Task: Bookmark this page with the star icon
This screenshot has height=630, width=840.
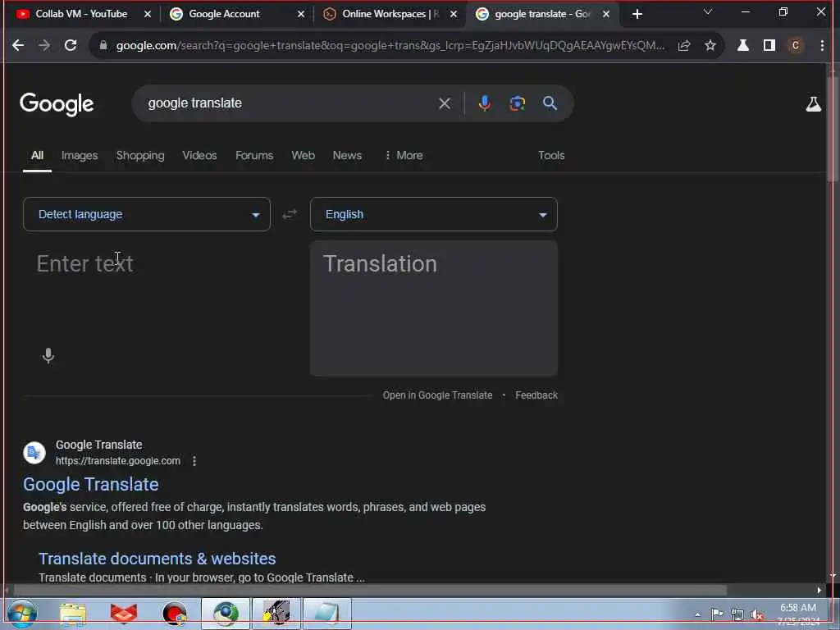Action: 710,46
